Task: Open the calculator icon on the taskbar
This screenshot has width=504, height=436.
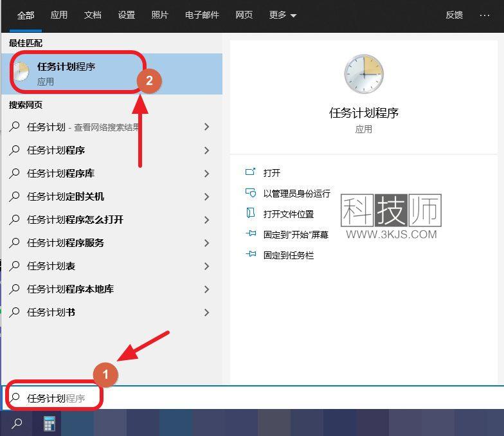Action: [49, 423]
